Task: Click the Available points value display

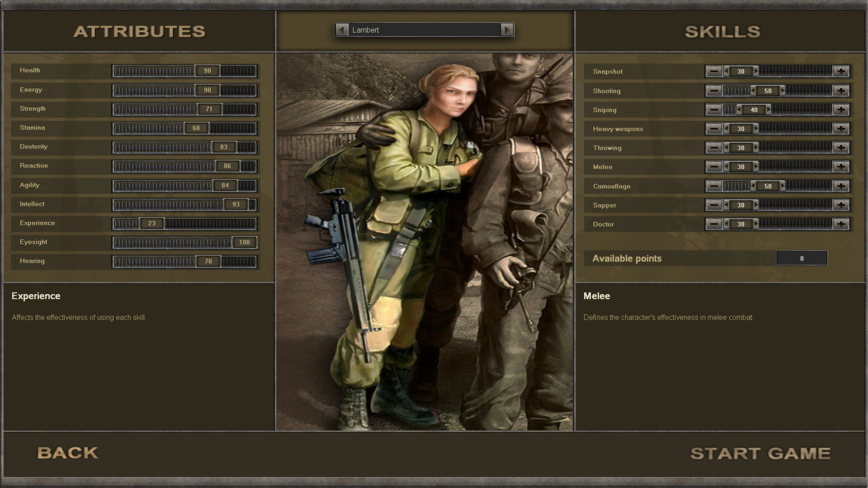Action: point(801,258)
